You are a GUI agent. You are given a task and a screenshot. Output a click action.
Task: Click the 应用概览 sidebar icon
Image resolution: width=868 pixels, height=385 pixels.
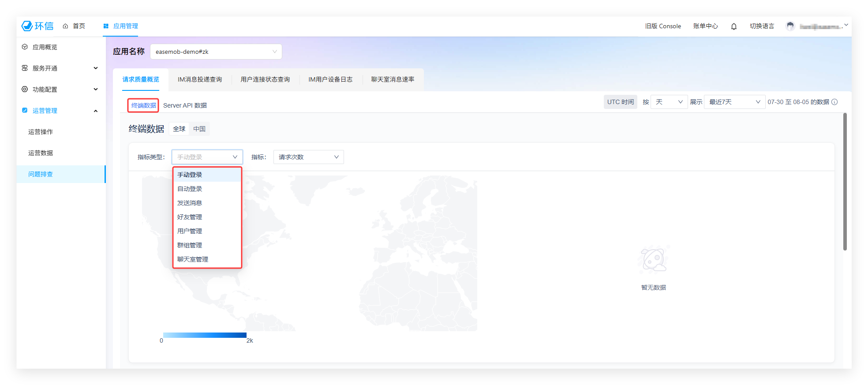25,47
